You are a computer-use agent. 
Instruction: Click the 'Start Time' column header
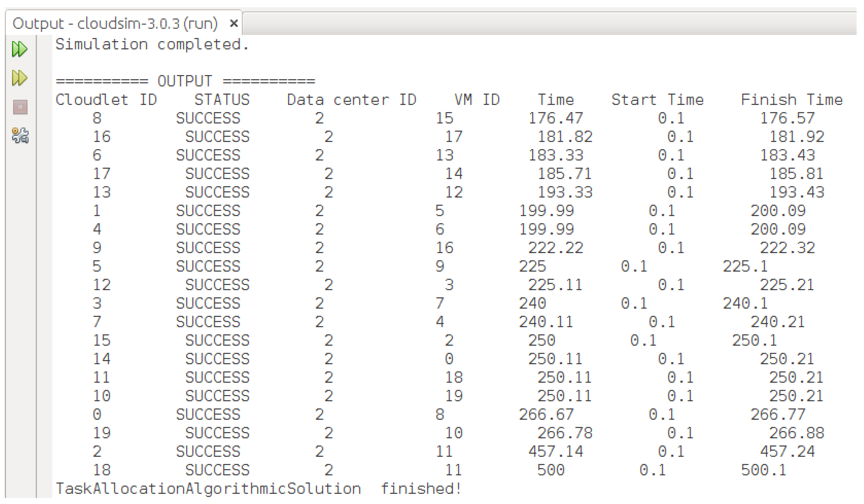click(x=657, y=100)
